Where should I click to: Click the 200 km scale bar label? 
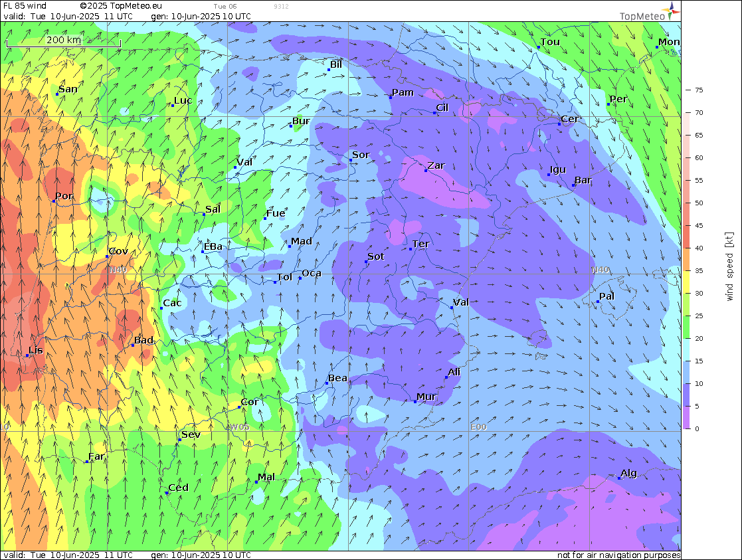(x=63, y=40)
